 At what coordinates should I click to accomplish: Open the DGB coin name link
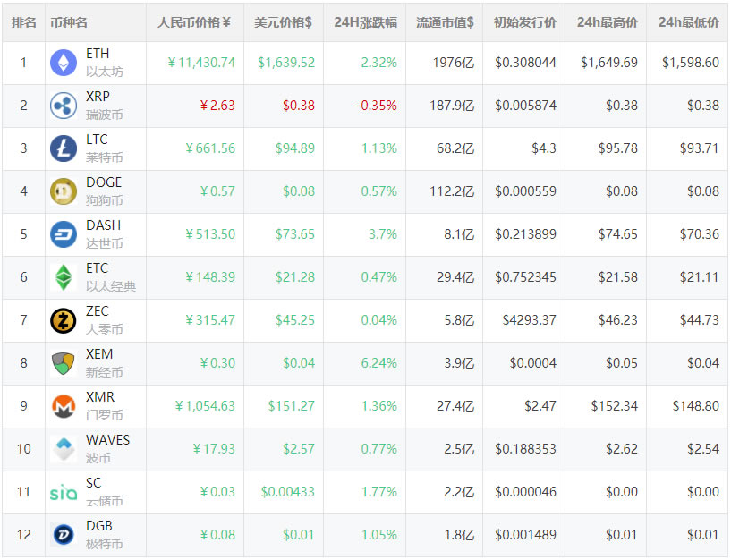[x=99, y=525]
